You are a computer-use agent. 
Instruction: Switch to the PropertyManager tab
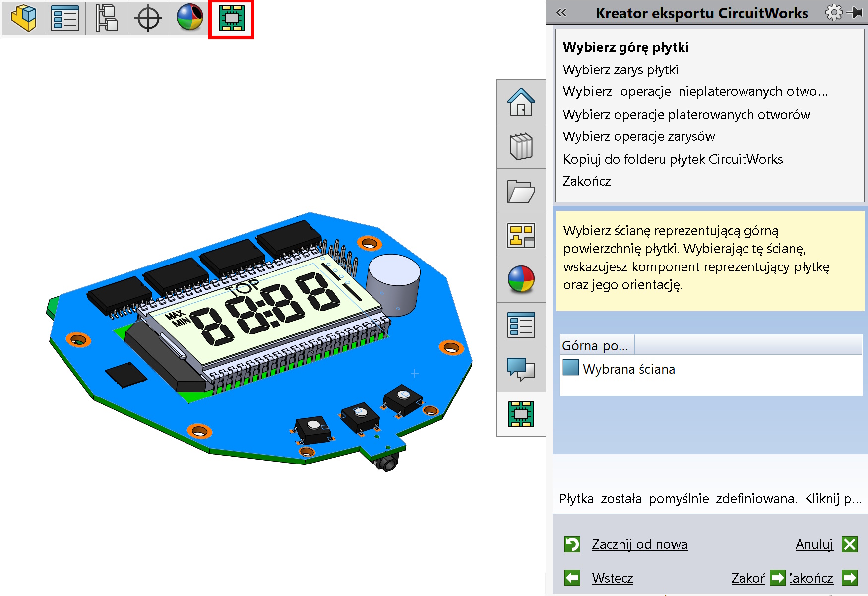(65, 18)
